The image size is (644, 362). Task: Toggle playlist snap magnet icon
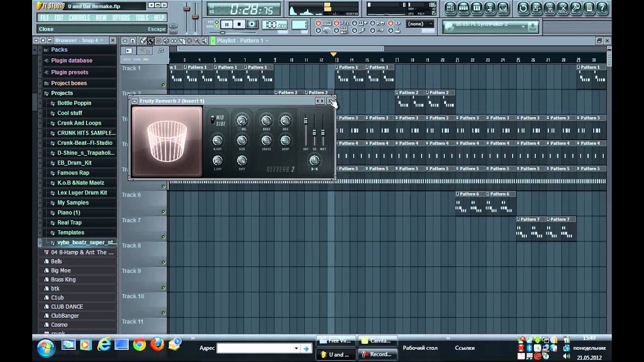[132, 41]
